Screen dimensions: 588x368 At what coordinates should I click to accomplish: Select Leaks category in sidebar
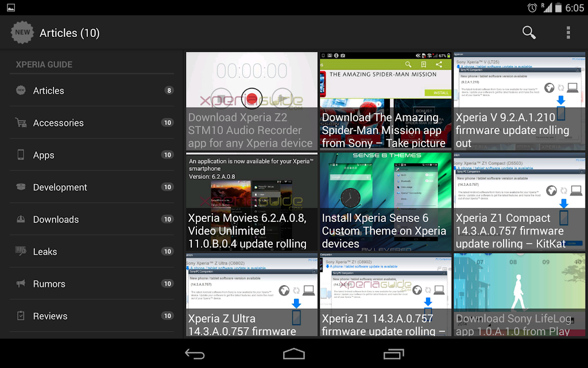click(92, 251)
